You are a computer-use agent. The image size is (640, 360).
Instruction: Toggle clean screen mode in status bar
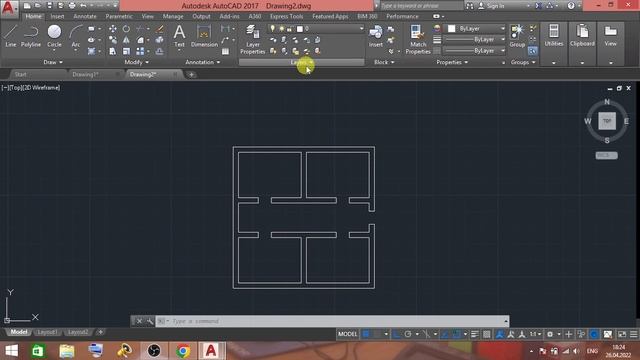pos(622,334)
